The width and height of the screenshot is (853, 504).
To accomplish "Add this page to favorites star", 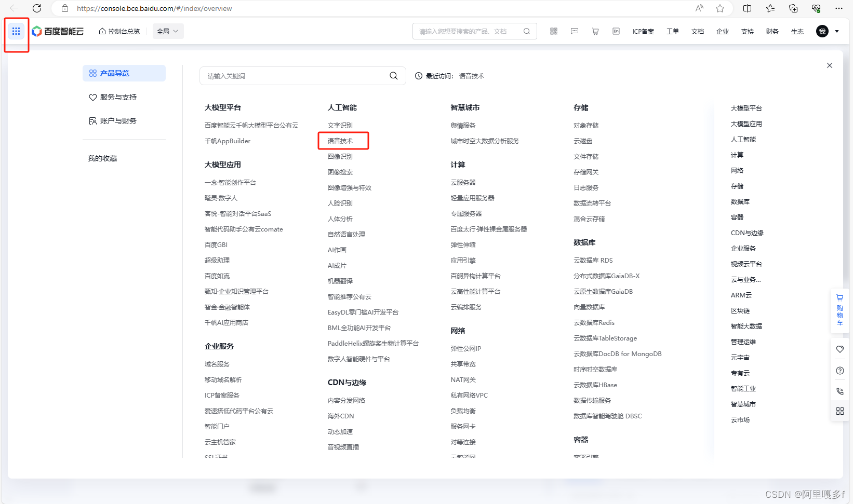I will tap(720, 8).
